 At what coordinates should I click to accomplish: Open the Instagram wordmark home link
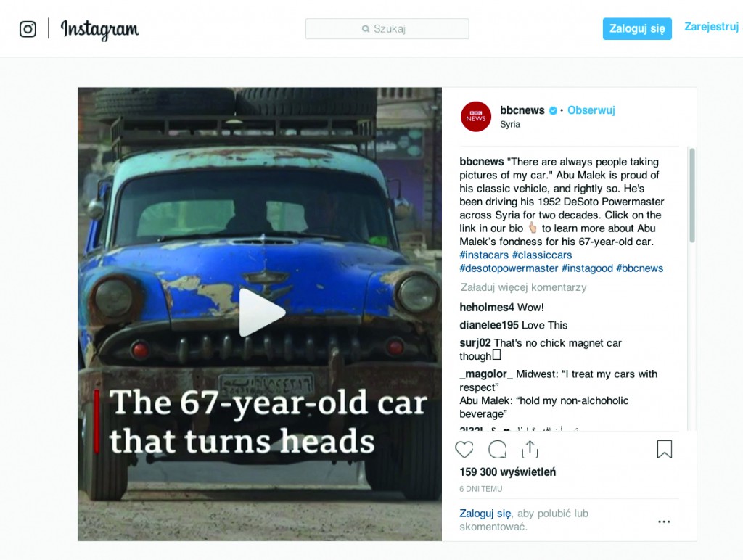pos(99,29)
